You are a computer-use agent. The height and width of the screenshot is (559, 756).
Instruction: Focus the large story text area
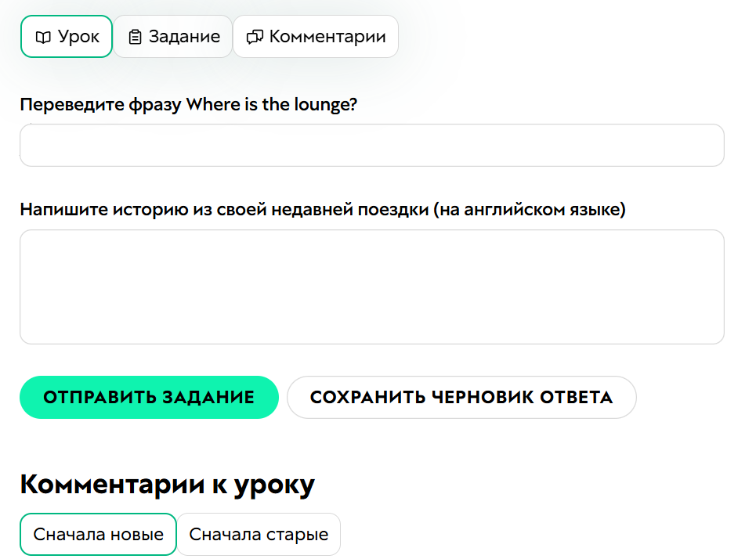click(371, 286)
